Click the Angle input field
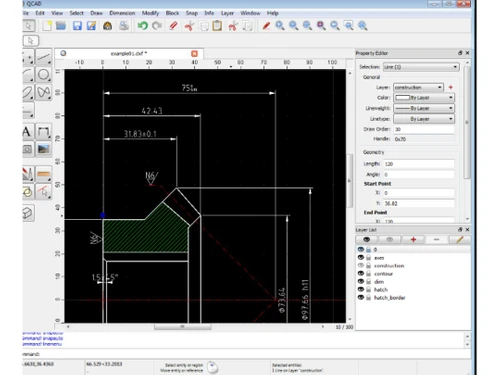This screenshot has height=375, width=500. tap(419, 174)
